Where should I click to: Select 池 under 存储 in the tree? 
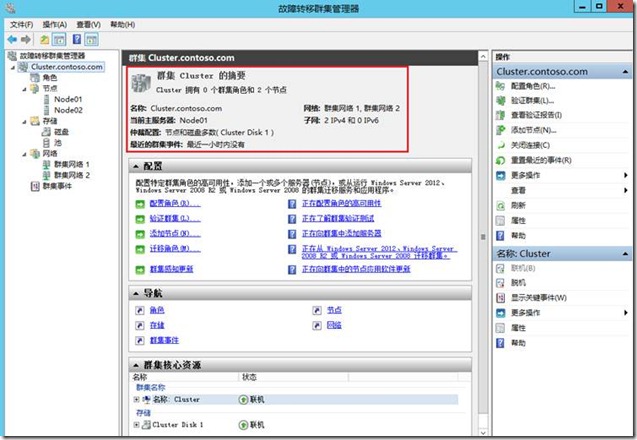coord(58,143)
